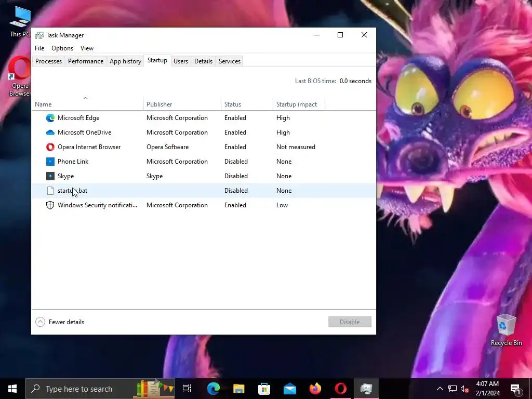Open the View menu
The image size is (532, 399).
(87, 48)
